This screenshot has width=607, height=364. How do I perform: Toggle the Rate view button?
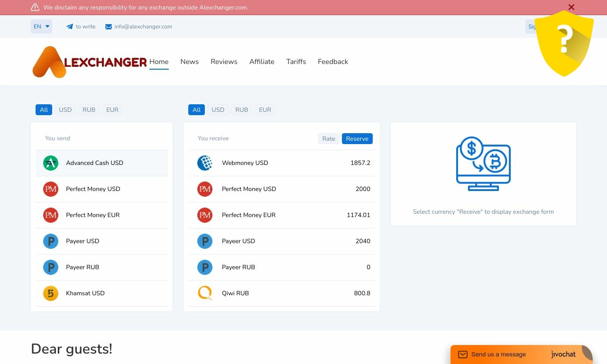pyautogui.click(x=329, y=139)
